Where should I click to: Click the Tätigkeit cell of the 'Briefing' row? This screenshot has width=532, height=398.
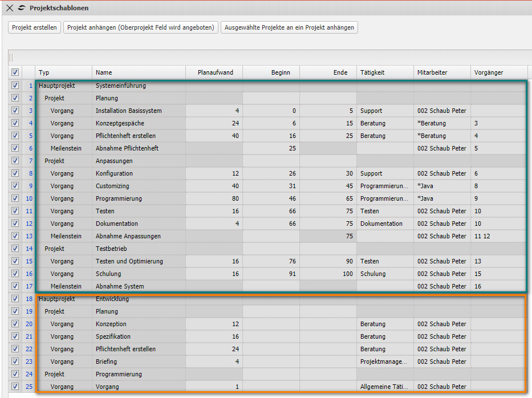384,362
